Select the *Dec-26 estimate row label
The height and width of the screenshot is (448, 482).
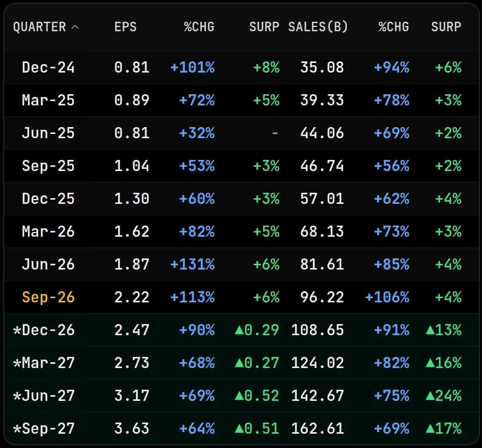coord(43,330)
